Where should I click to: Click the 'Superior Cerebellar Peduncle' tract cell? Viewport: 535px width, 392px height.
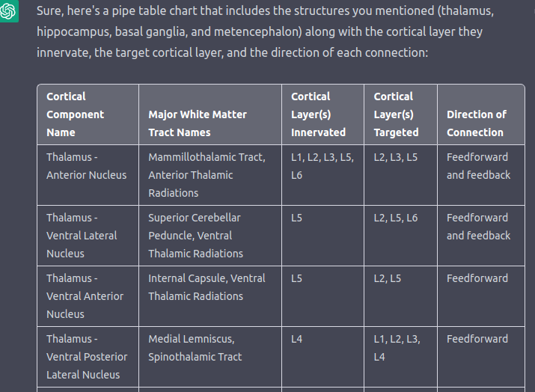210,236
